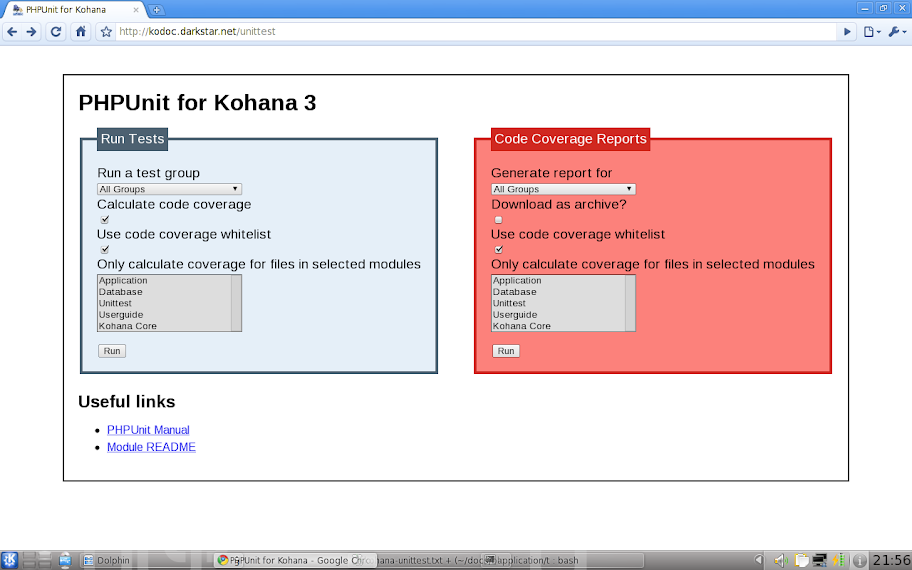Click the Code Coverage module list scrollbar
The image size is (912, 570).
pos(630,303)
